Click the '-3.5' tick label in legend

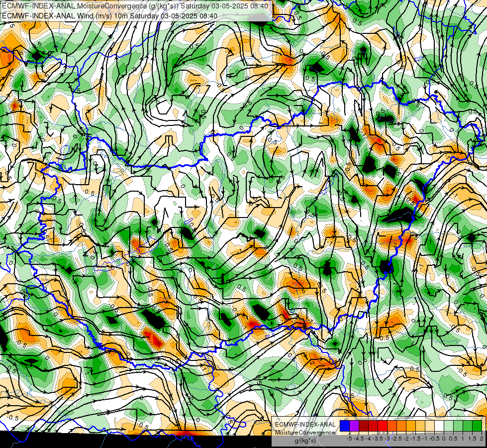tap(378, 439)
